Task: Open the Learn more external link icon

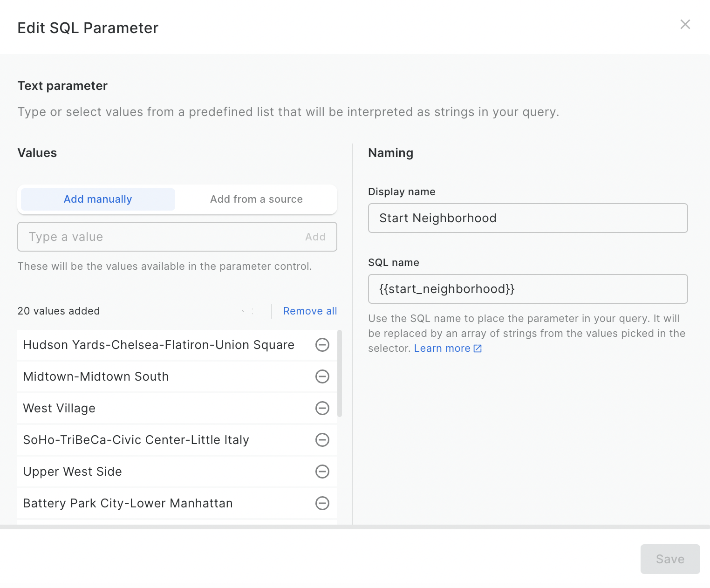Action: point(477,348)
